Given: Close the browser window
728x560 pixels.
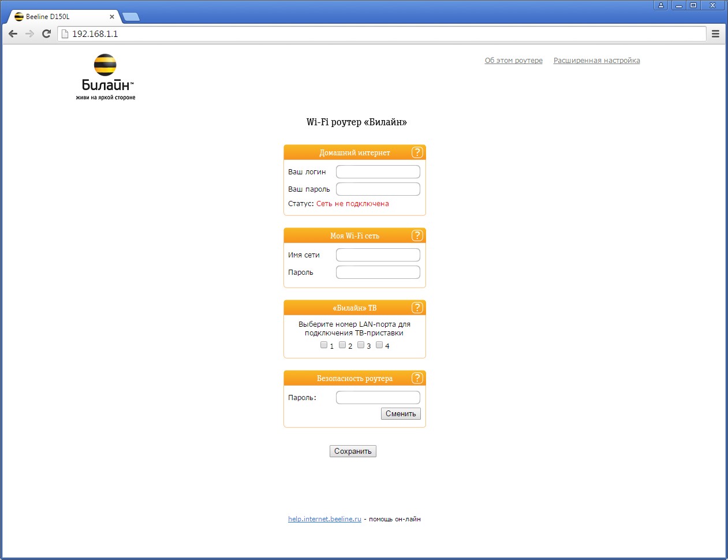Looking at the screenshot, I should point(712,5).
